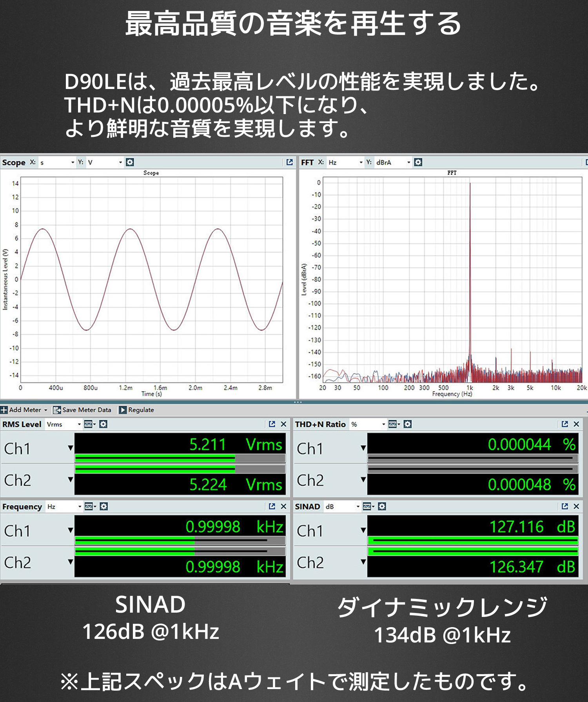Open THD+N Ratio settings gear
Image resolution: width=588 pixels, height=702 pixels.
[408, 424]
